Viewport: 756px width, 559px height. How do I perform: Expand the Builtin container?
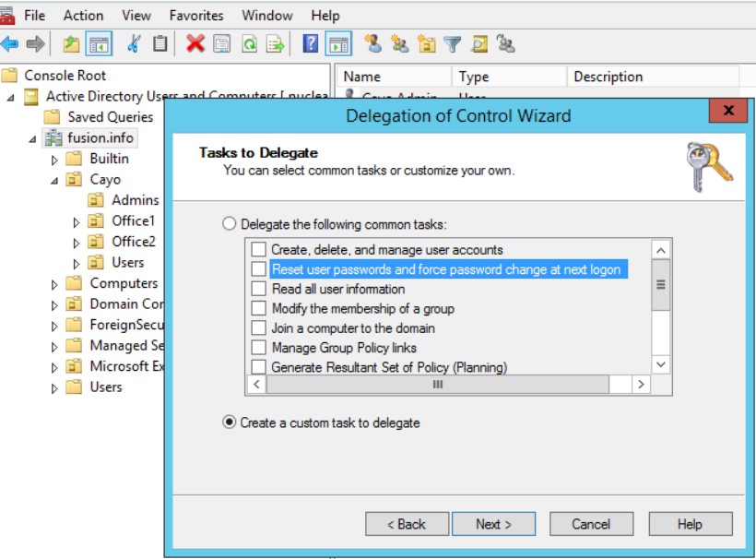click(x=54, y=160)
